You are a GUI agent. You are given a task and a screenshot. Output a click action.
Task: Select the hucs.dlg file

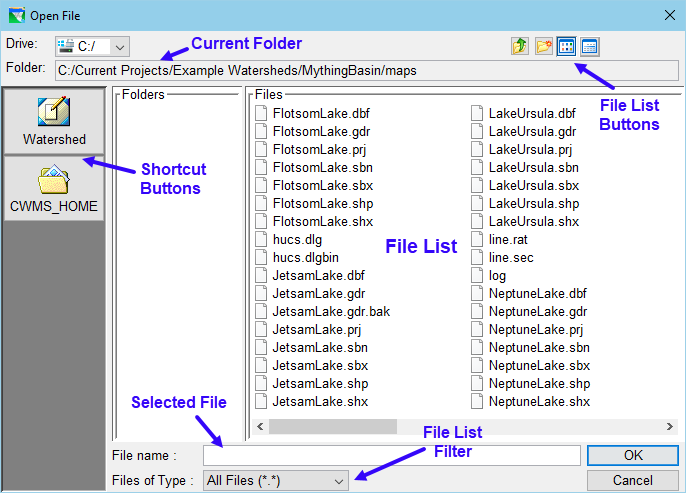point(297,240)
